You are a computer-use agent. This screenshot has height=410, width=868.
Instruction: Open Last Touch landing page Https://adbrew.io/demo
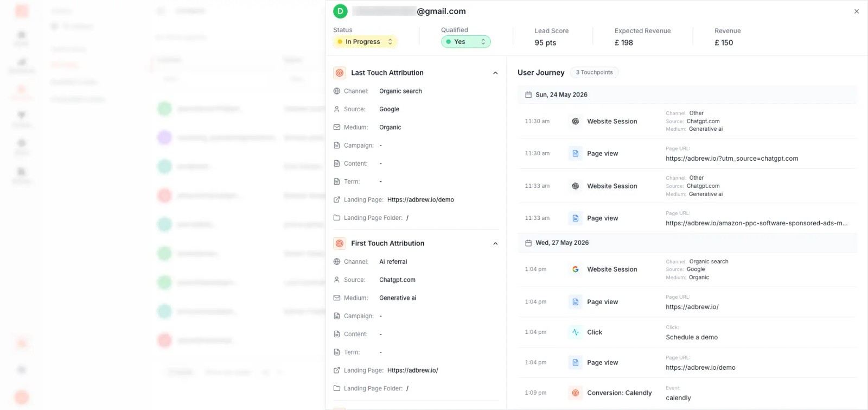(420, 200)
